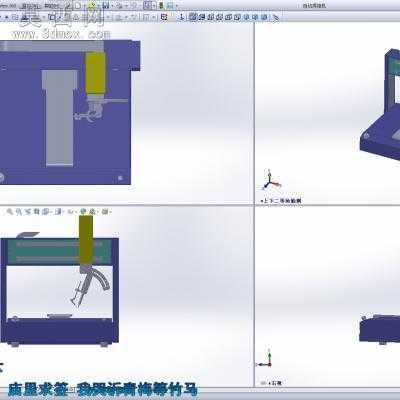Switch to Front standard view

click(192, 17)
